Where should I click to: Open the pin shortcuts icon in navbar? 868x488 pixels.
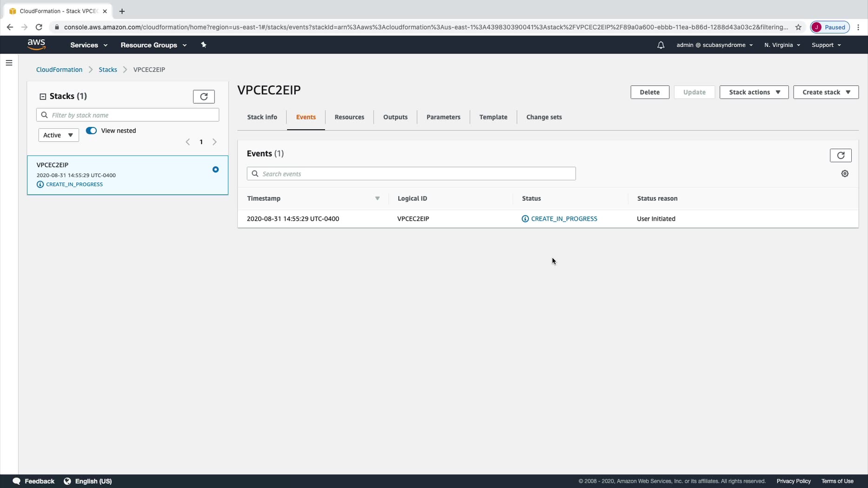(203, 45)
